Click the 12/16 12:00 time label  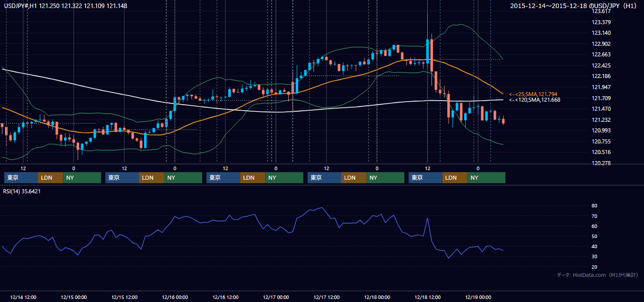225,297
